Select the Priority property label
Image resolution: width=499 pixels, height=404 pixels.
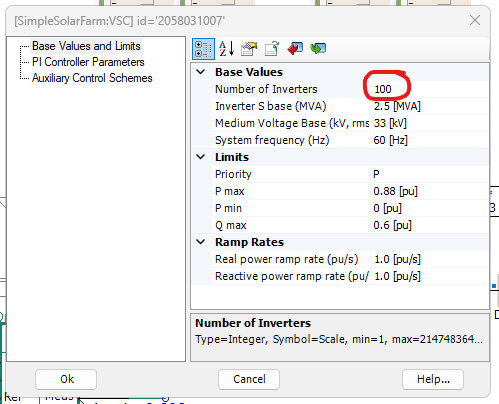(x=233, y=174)
